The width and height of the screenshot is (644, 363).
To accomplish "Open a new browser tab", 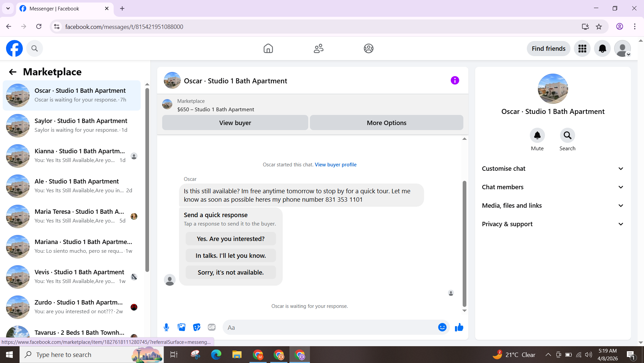I will pyautogui.click(x=122, y=8).
